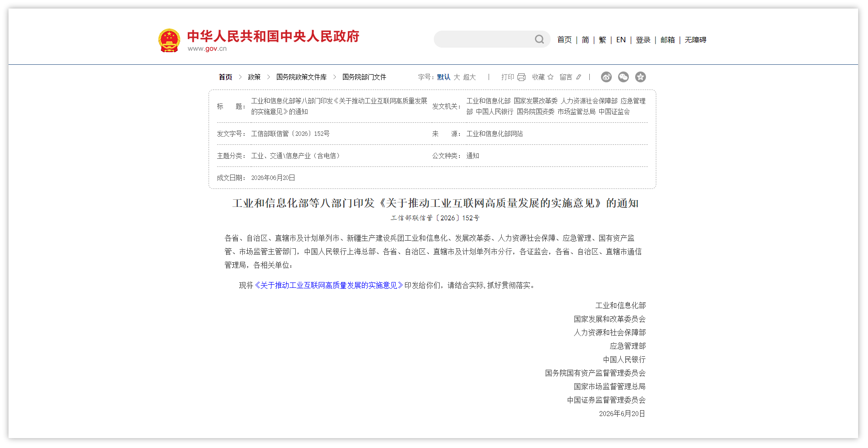Click signature 国家市场监督管理总局
Image resolution: width=868 pixels, height=448 pixels.
point(610,386)
